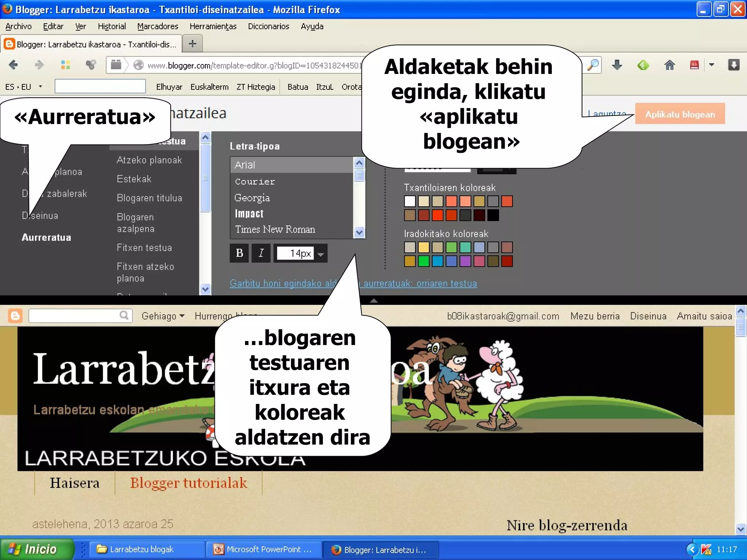Screen dimensions: 747x560
Task: Click the red PDF toolbar icon
Action: (x=694, y=65)
